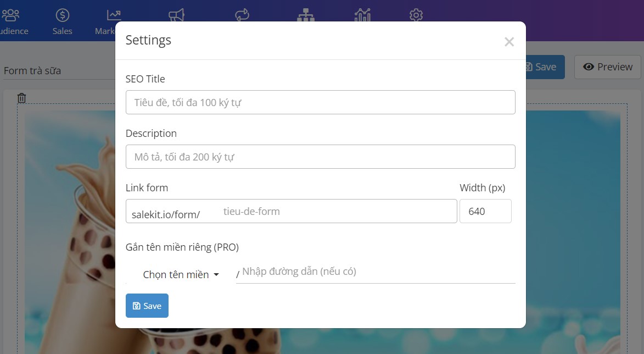The width and height of the screenshot is (644, 354).
Task: Click the blue Save button in Settings
Action: (x=147, y=306)
